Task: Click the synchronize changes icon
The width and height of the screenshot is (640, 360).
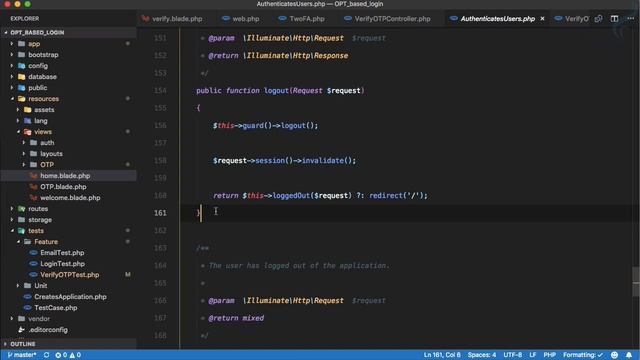Action: (47, 355)
